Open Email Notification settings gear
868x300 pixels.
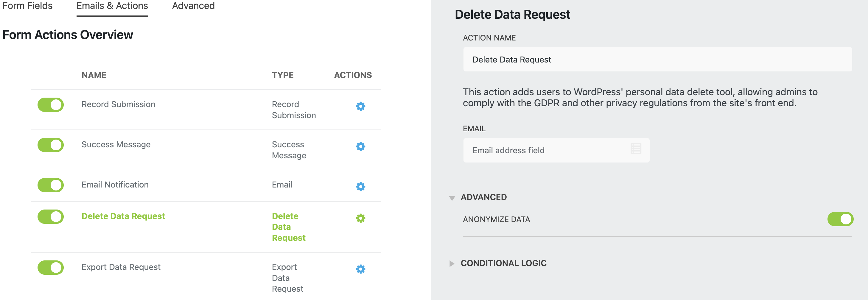point(360,187)
